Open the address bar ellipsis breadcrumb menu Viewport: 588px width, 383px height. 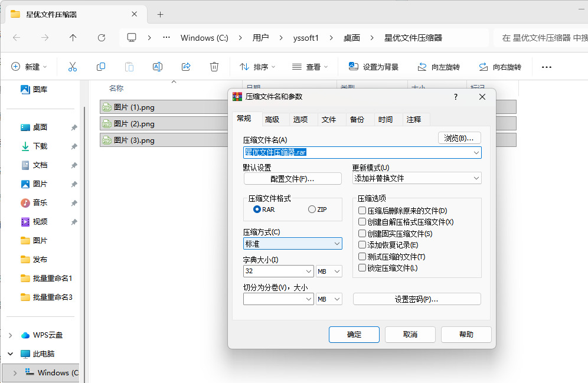click(166, 38)
